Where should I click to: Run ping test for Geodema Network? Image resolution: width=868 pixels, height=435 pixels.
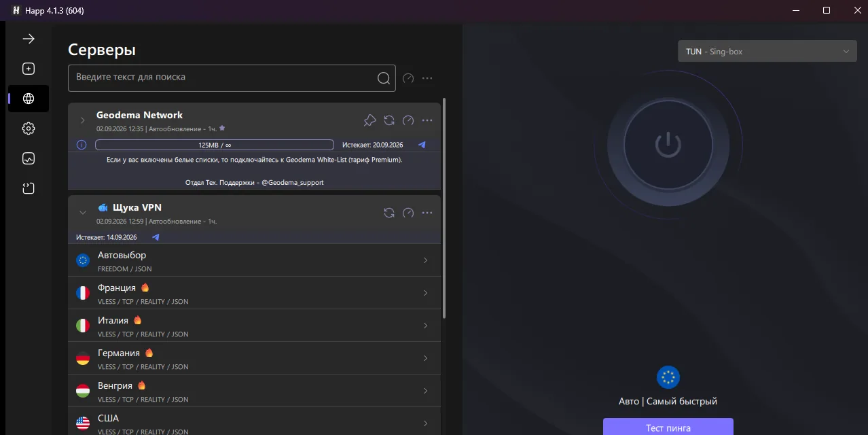(x=408, y=120)
